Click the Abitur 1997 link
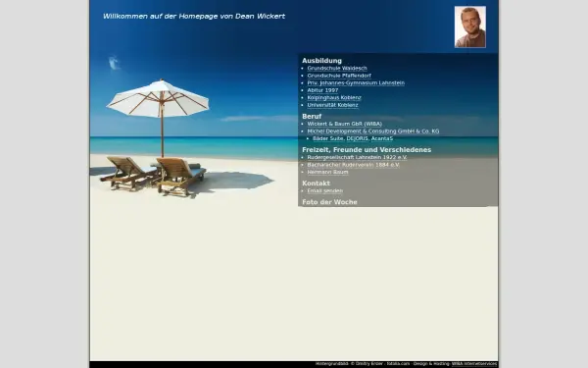The width and height of the screenshot is (588, 368). point(322,90)
